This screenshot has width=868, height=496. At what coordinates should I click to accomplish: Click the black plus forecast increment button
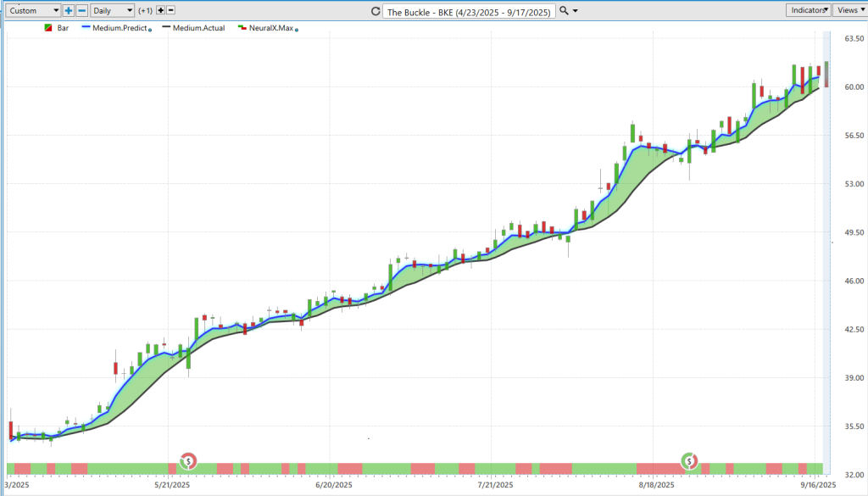coord(160,10)
